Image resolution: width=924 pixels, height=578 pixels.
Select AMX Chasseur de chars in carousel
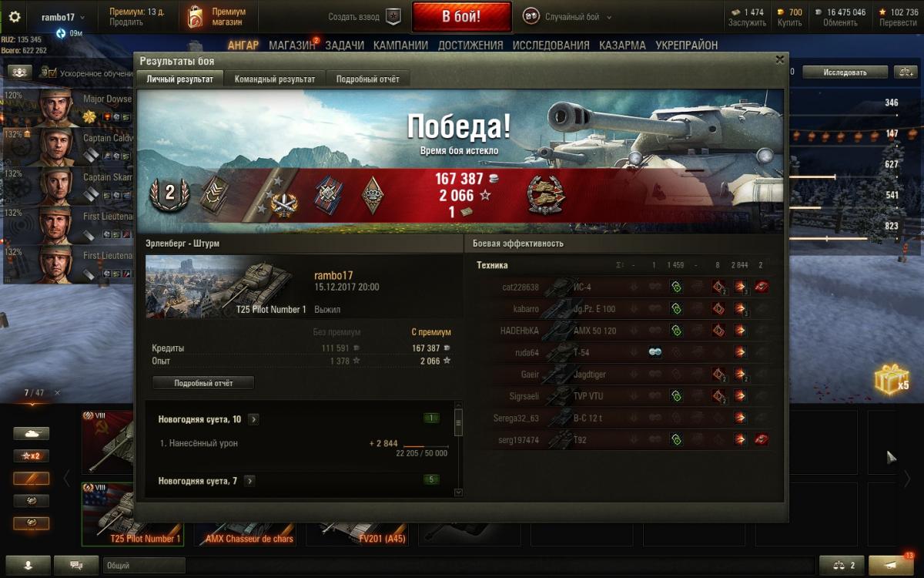click(249, 539)
